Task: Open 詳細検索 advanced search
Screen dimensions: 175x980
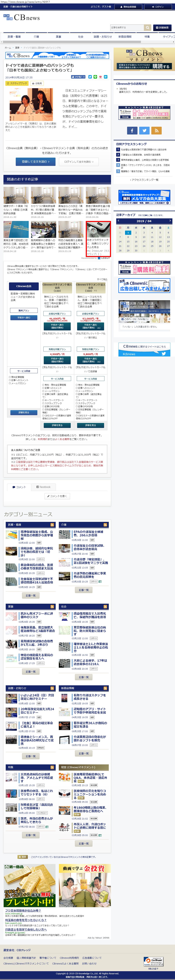Action: (x=162, y=28)
